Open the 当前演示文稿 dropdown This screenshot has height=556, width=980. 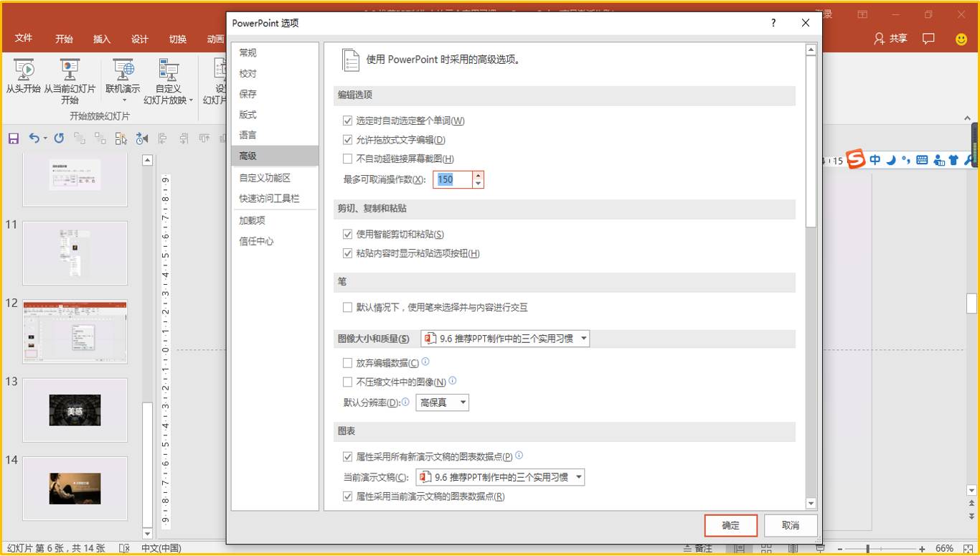point(500,477)
